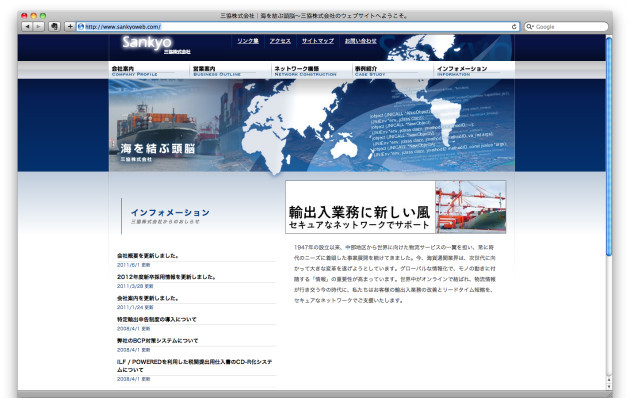The width and height of the screenshot is (630, 398).
Task: Click the インフォメーション section heading
Action: pos(170,212)
